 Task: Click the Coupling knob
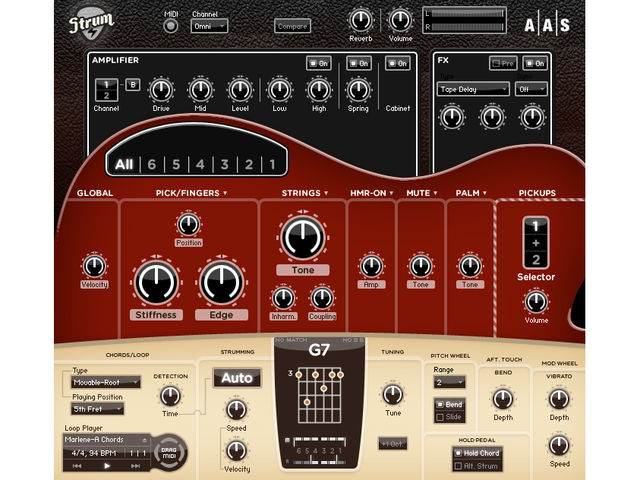coord(322,298)
